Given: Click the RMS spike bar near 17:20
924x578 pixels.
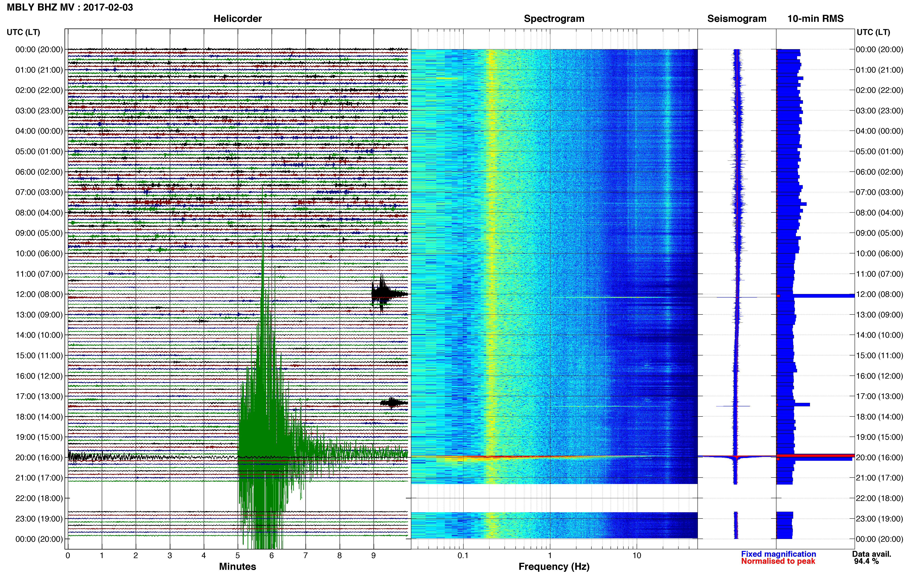Looking at the screenshot, I should click(x=793, y=404).
